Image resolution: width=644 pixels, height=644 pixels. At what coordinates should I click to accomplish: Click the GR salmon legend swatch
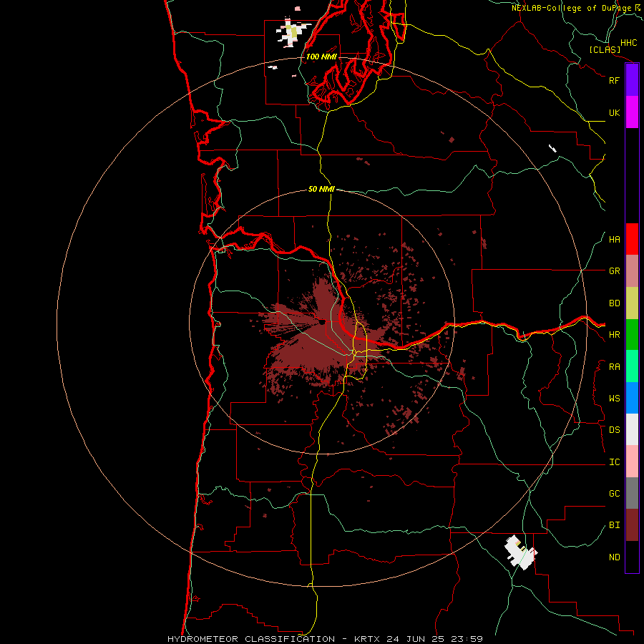point(632,271)
